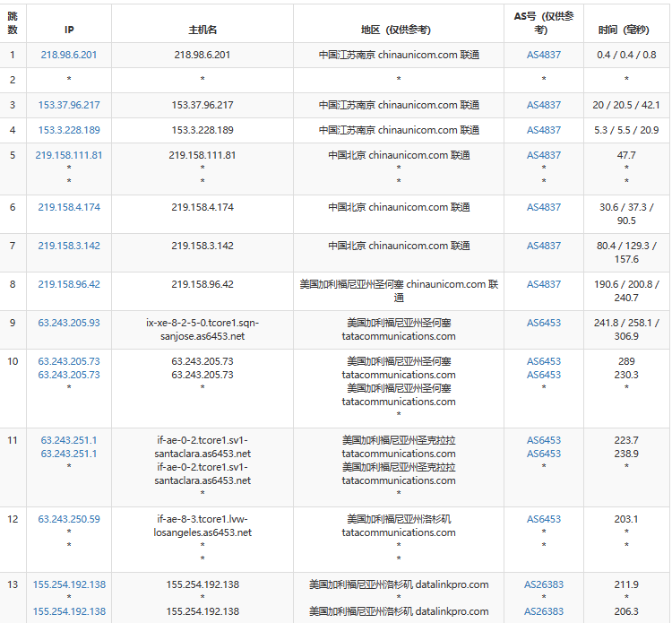Select hostname cell 219.158.96.42

pos(202,284)
